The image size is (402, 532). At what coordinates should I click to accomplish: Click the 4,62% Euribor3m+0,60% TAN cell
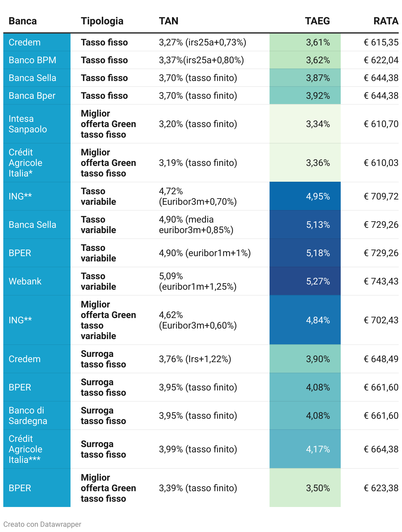pyautogui.click(x=198, y=320)
